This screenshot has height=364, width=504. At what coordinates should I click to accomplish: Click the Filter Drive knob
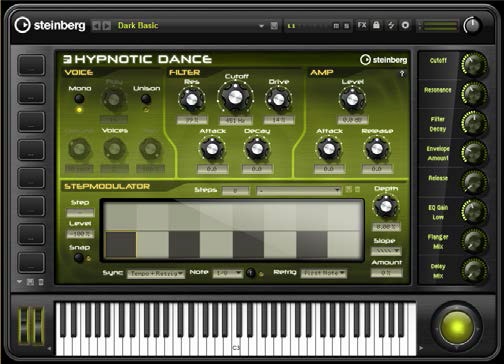[x=279, y=99]
